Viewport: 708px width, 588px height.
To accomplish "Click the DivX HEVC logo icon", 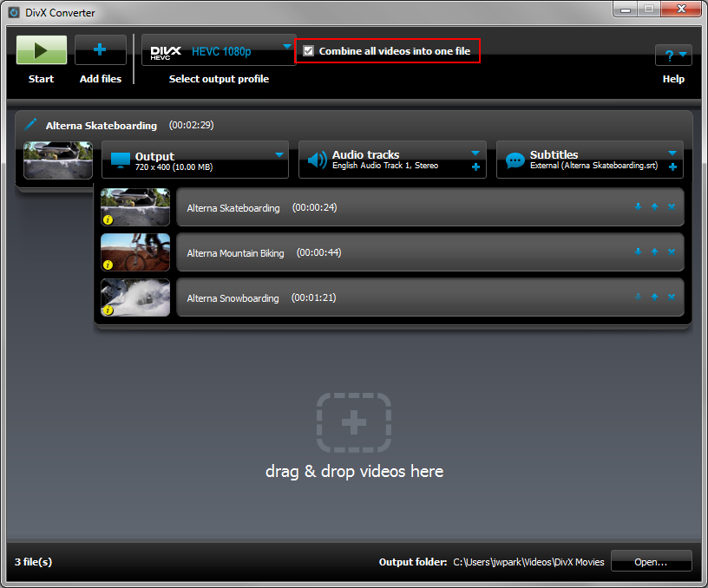I will (x=165, y=49).
